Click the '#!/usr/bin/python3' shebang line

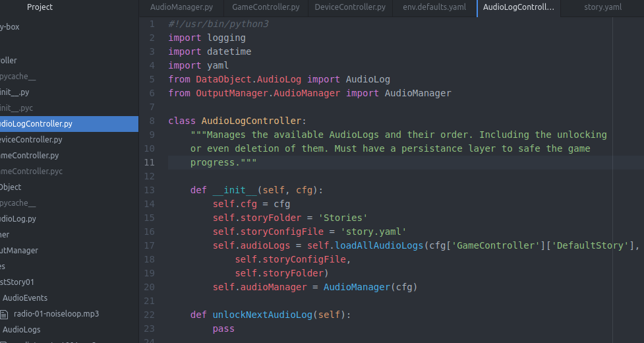(218, 24)
